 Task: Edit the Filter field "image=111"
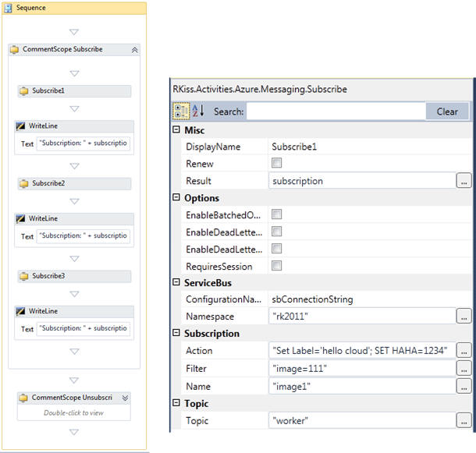362,368
